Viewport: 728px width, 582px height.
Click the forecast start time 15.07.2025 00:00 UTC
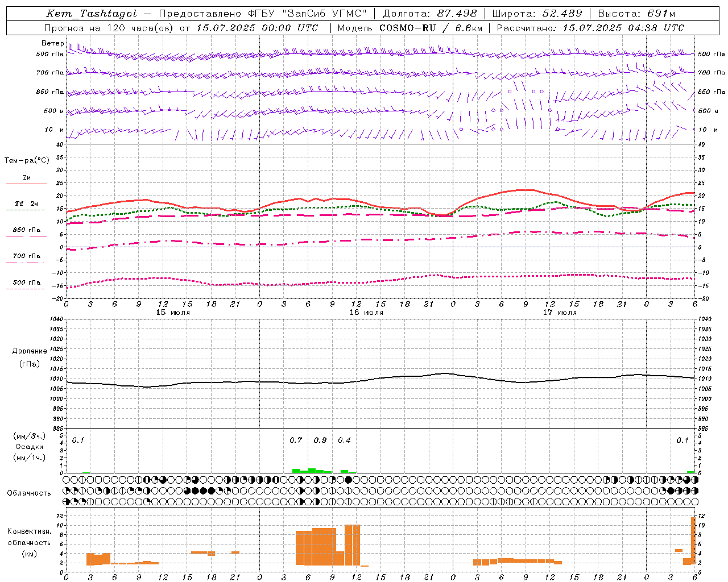tap(257, 28)
